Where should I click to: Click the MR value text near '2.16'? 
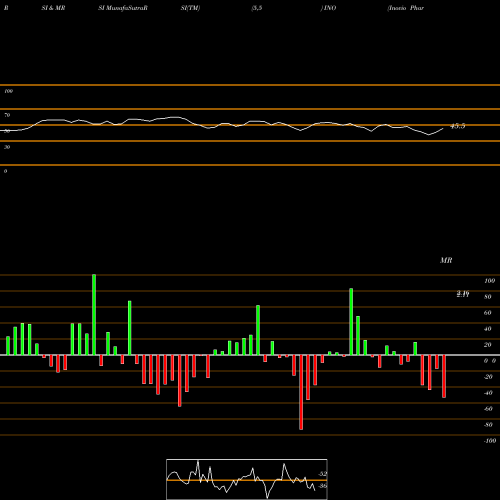(463, 294)
